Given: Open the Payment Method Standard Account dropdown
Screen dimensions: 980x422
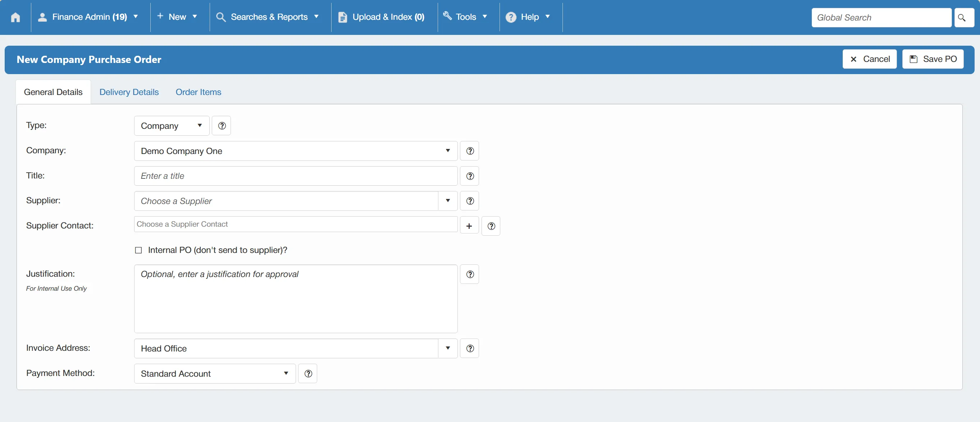Looking at the screenshot, I should click(x=215, y=373).
